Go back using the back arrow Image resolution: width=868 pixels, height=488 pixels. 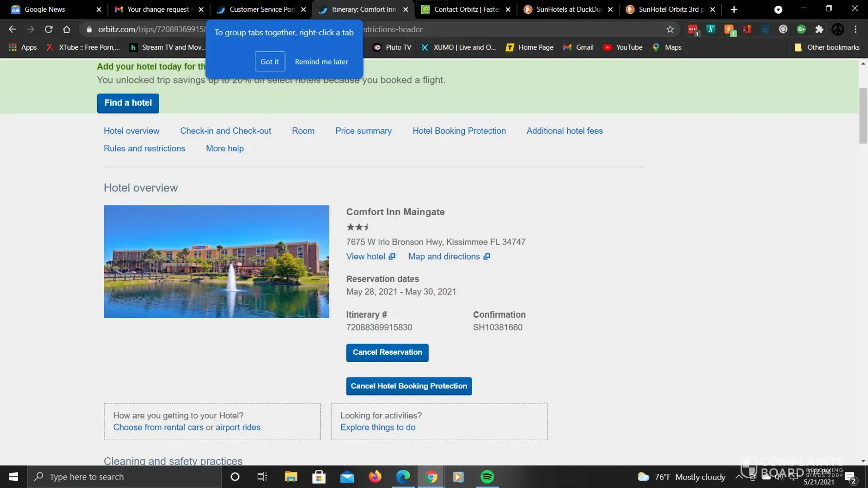12,29
